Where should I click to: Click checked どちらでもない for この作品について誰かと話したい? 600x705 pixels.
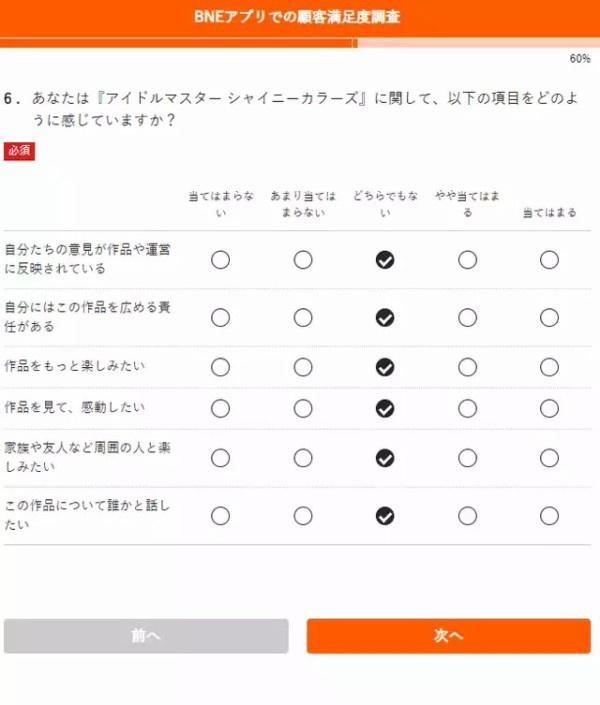[x=385, y=516]
